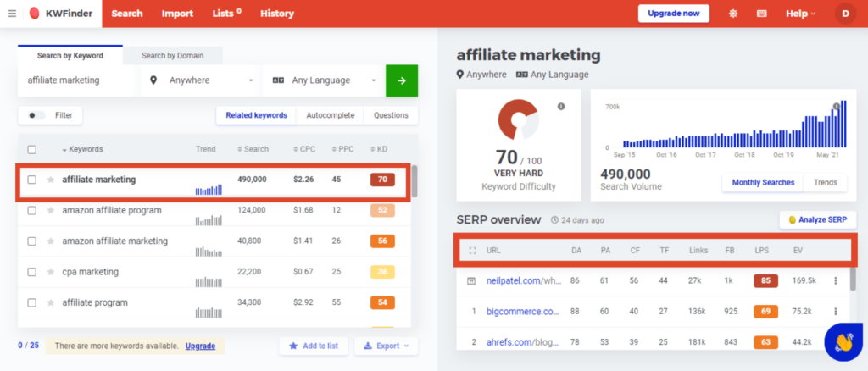Open the Import nav item
The height and width of the screenshot is (371, 868).
coord(177,14)
